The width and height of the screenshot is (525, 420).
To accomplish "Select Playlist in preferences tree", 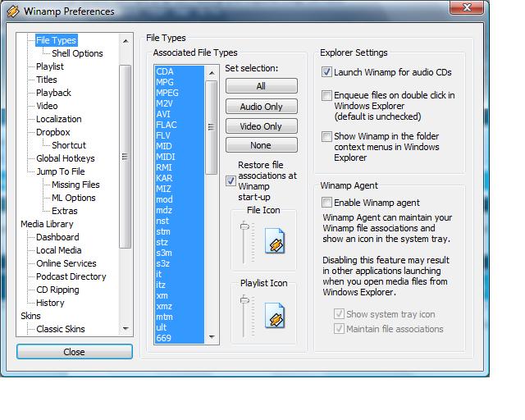I will tap(50, 66).
